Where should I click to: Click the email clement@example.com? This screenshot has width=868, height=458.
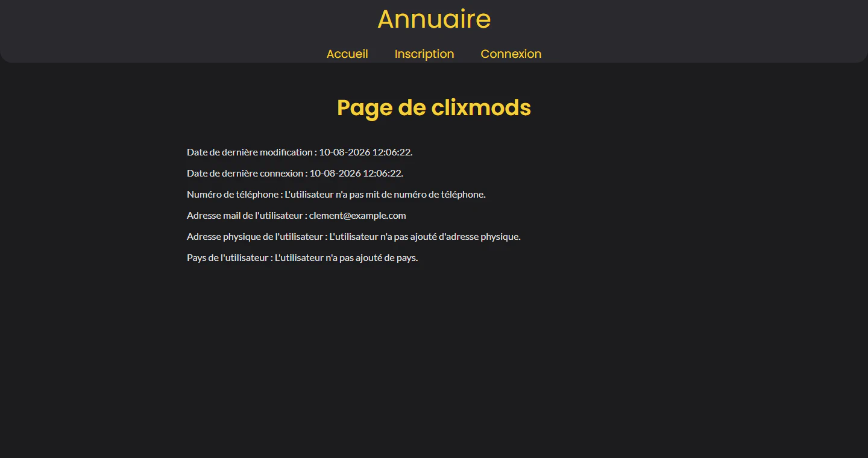[x=357, y=215]
